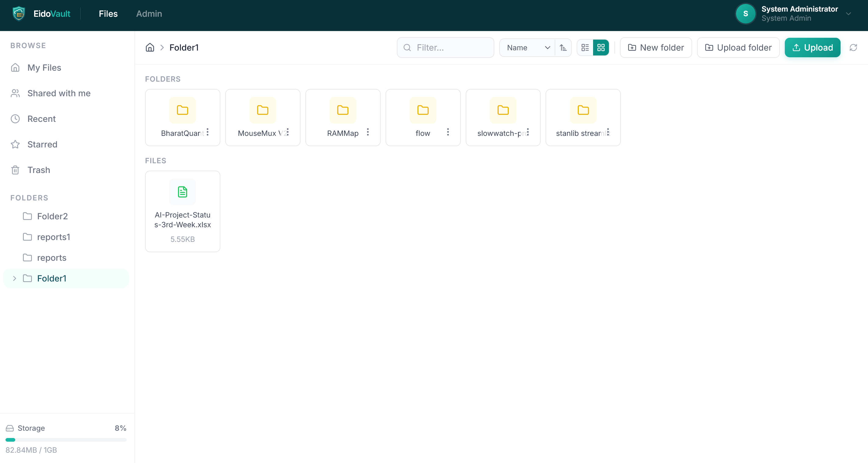Select reports1 in the folder tree

pos(66,237)
